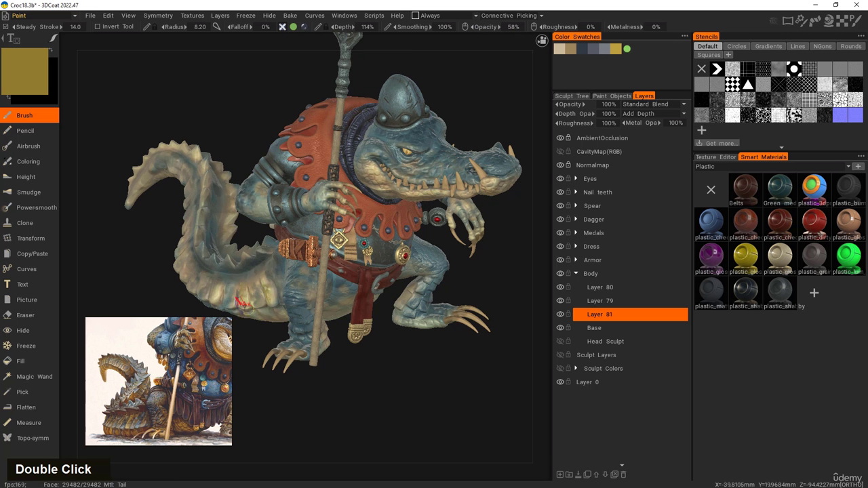Click the camera icon in viewport corner
This screenshot has height=488, width=868.
[x=542, y=41]
